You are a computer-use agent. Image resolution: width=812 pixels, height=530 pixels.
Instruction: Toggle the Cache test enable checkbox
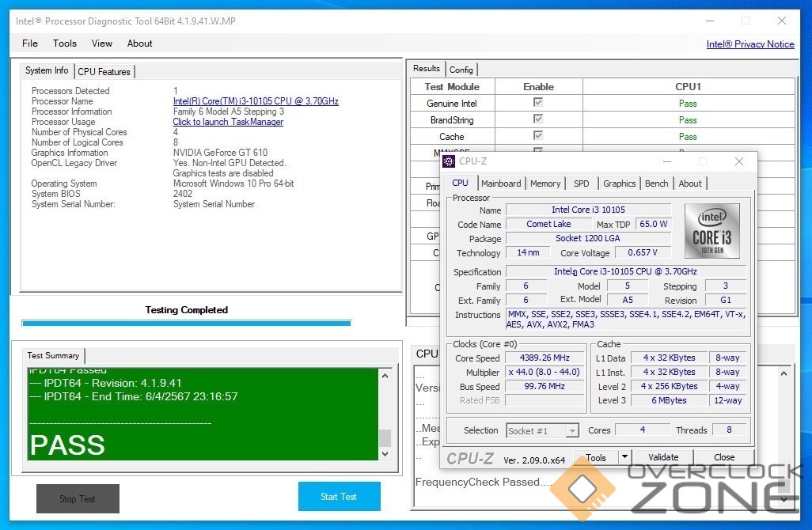[538, 136]
